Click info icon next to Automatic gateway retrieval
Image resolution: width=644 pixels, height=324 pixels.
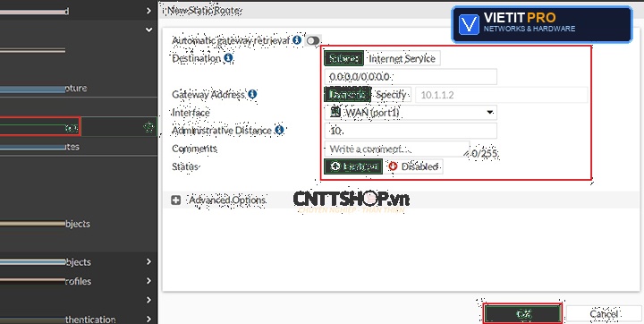pos(297,40)
